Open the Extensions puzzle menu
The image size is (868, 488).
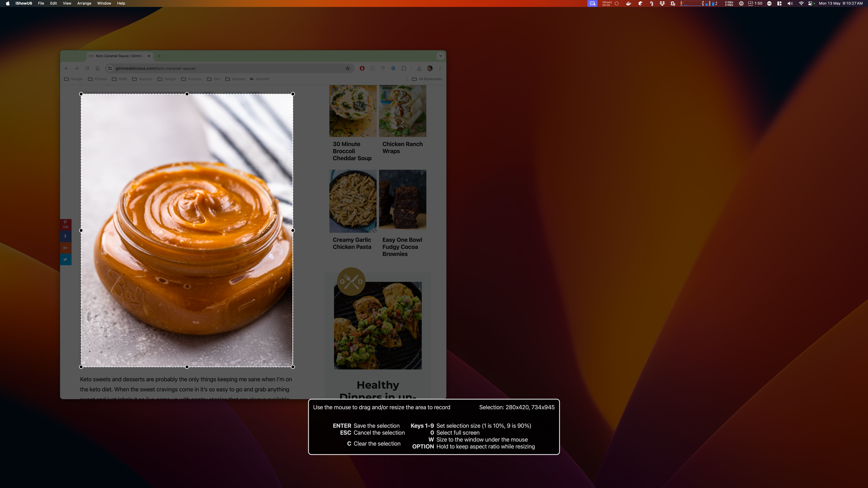(x=404, y=68)
